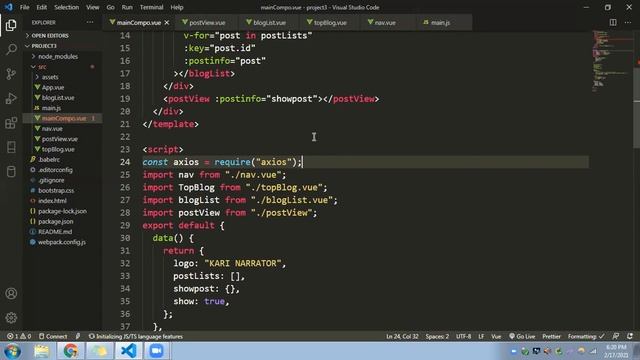640x360 pixels.
Task: Open the Terminal menu
Action: point(151,7)
